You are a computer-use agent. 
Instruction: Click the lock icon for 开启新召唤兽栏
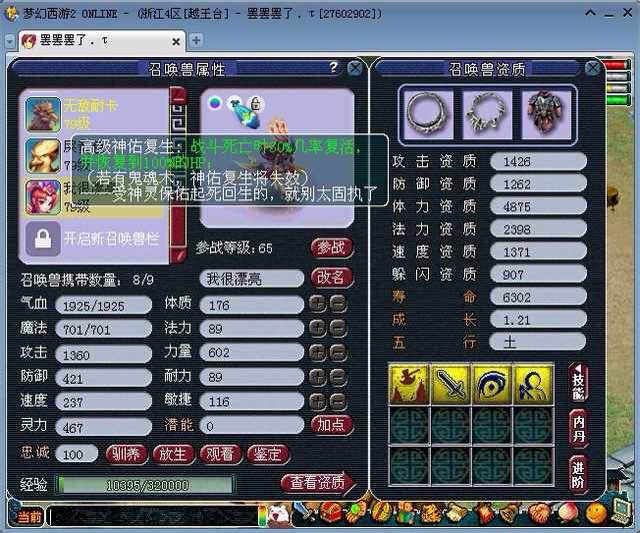pyautogui.click(x=43, y=239)
